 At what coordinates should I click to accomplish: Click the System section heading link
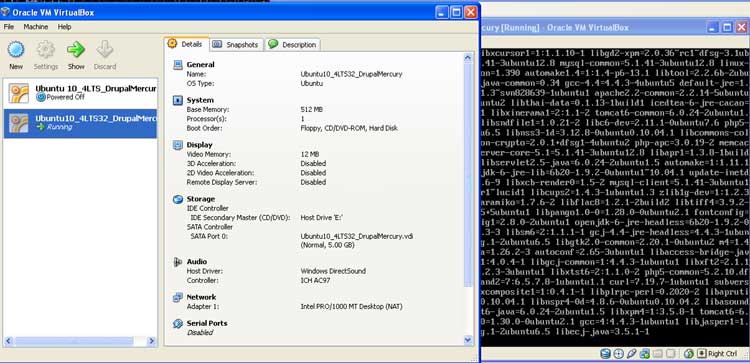pyautogui.click(x=200, y=100)
